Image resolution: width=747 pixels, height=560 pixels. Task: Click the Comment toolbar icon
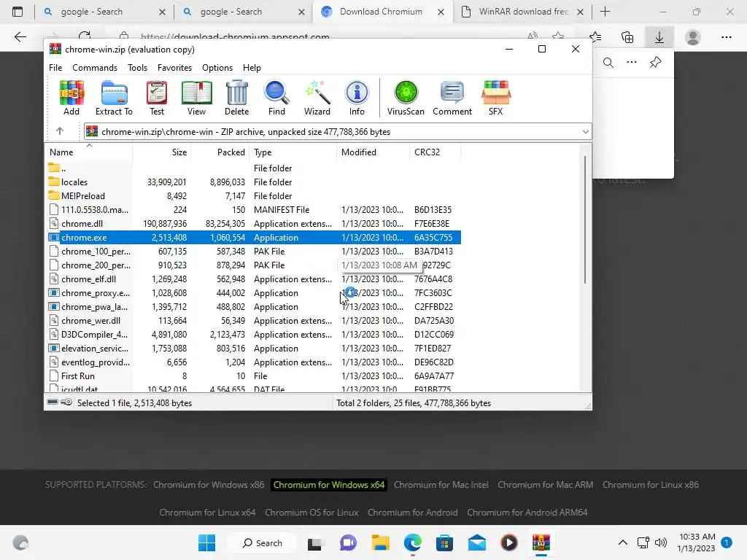pyautogui.click(x=452, y=98)
